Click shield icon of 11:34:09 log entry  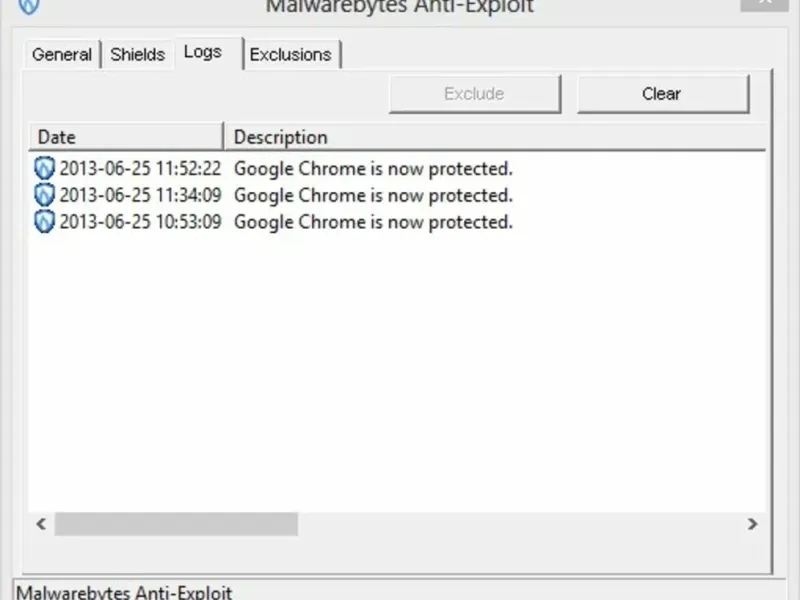coord(44,195)
